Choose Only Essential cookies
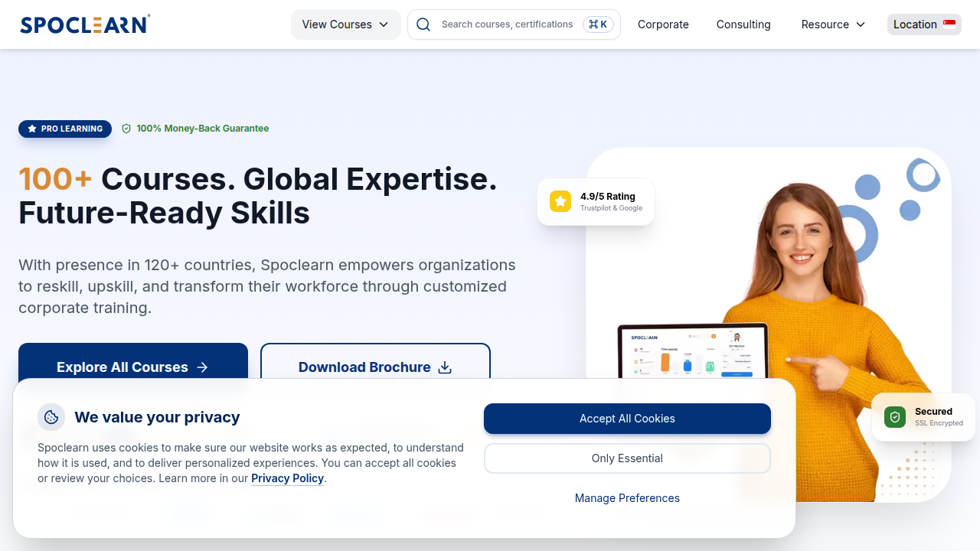980x551 pixels. point(627,458)
